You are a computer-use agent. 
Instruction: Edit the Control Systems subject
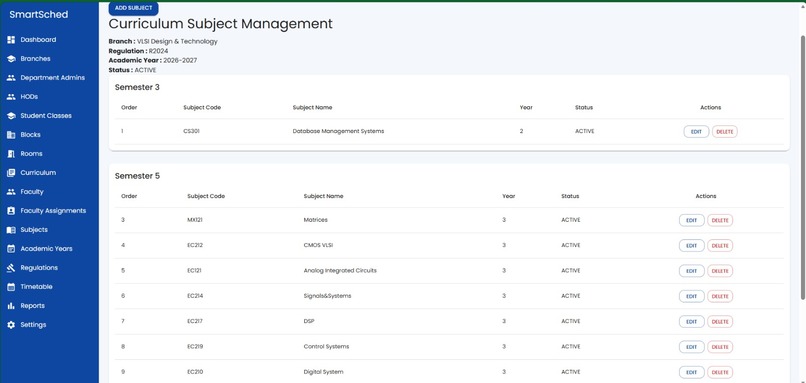691,347
